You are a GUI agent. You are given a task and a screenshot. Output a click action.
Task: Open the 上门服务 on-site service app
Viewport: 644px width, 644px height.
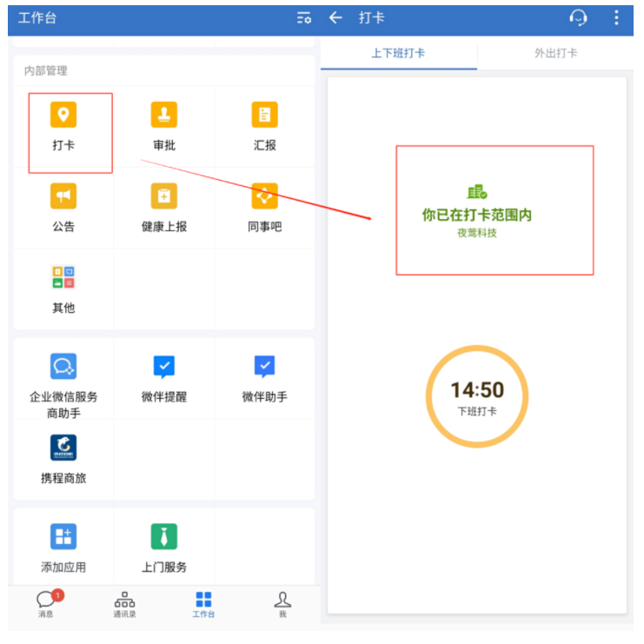pyautogui.click(x=164, y=536)
